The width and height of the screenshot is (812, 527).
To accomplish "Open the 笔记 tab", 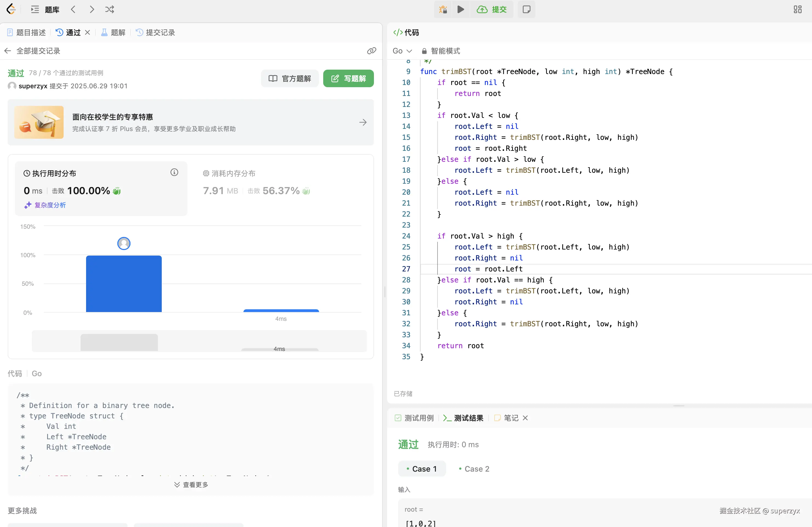I will 506,418.
